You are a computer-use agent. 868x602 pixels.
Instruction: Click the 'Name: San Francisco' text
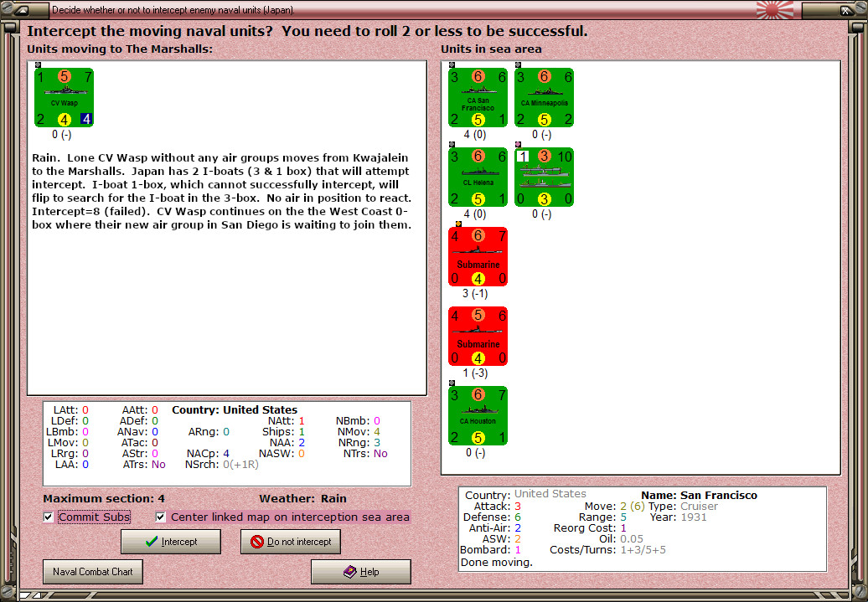click(x=699, y=495)
